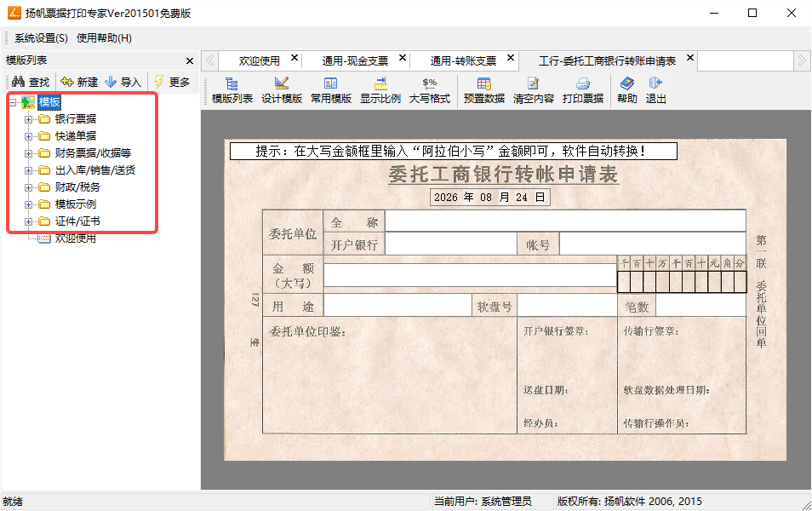
Task: Click the 就绪 status text
Action: 13,502
